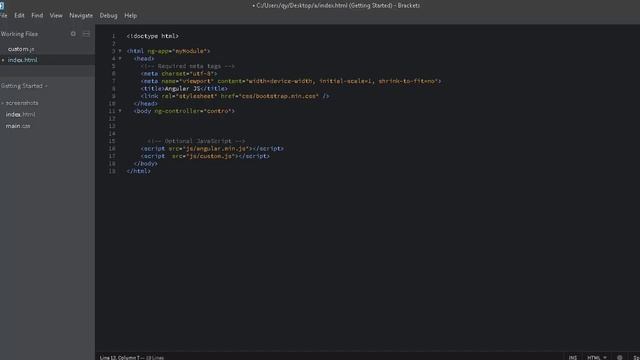The height and width of the screenshot is (360, 640).
Task: Click the status bar circular indicator icon
Action: [x=620, y=358]
